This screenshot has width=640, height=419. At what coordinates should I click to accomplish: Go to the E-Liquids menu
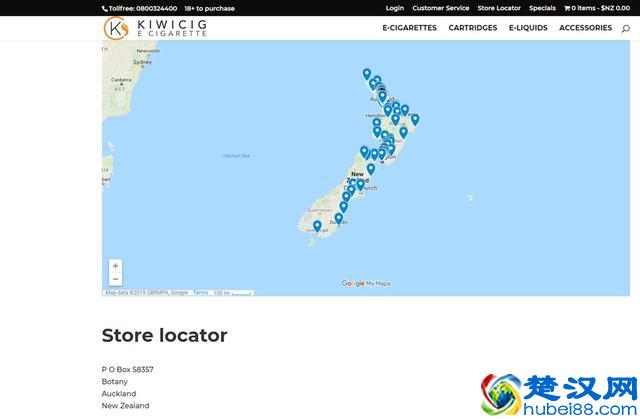(x=528, y=28)
